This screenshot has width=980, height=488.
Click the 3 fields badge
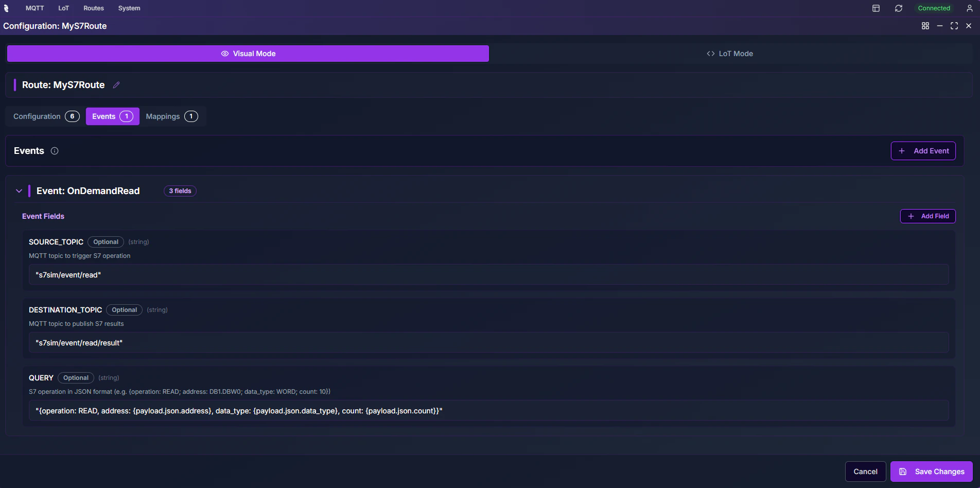click(180, 191)
